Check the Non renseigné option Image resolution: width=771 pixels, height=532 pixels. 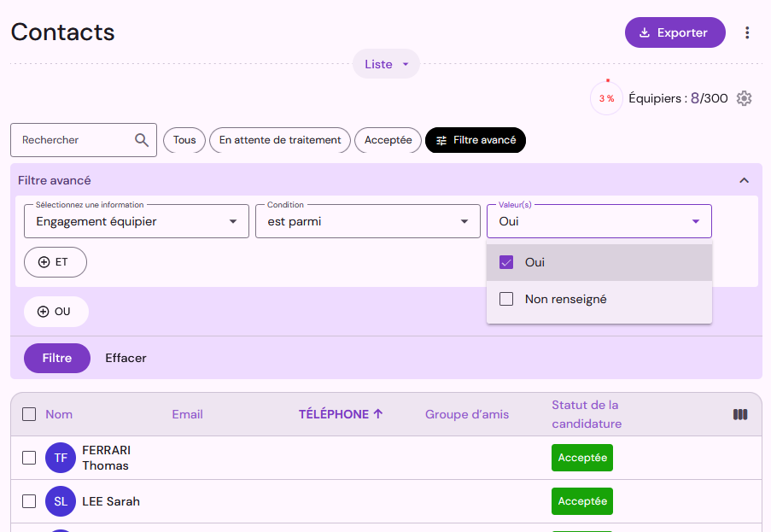(x=506, y=300)
